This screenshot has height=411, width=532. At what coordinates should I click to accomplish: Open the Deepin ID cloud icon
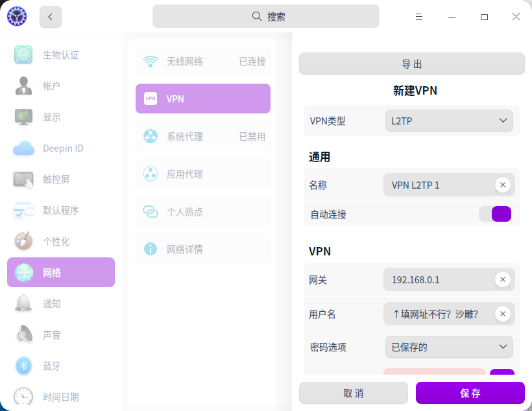point(23,148)
